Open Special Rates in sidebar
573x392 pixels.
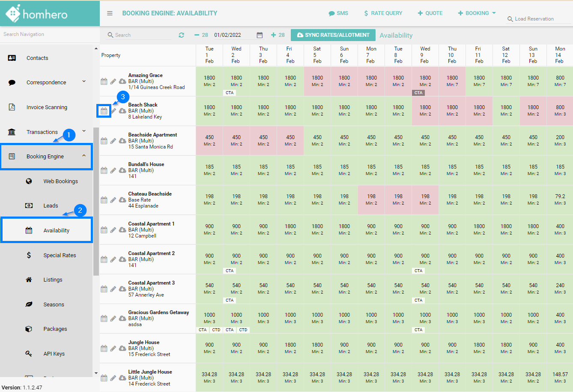pyautogui.click(x=60, y=255)
